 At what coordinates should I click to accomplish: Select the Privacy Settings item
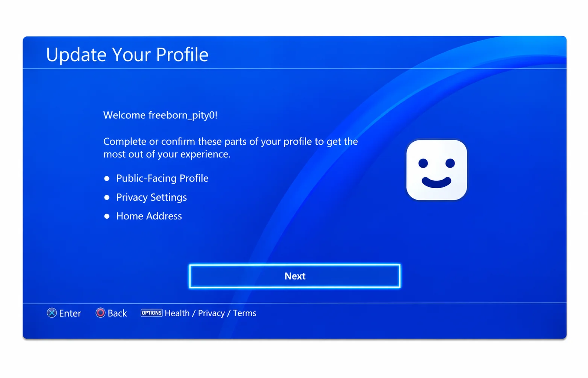(x=152, y=197)
